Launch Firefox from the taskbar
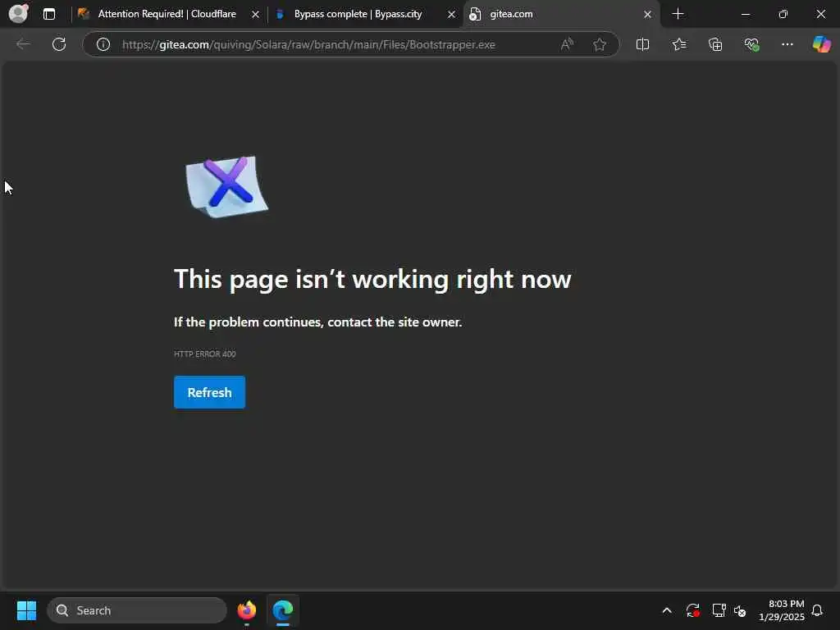 click(x=246, y=610)
